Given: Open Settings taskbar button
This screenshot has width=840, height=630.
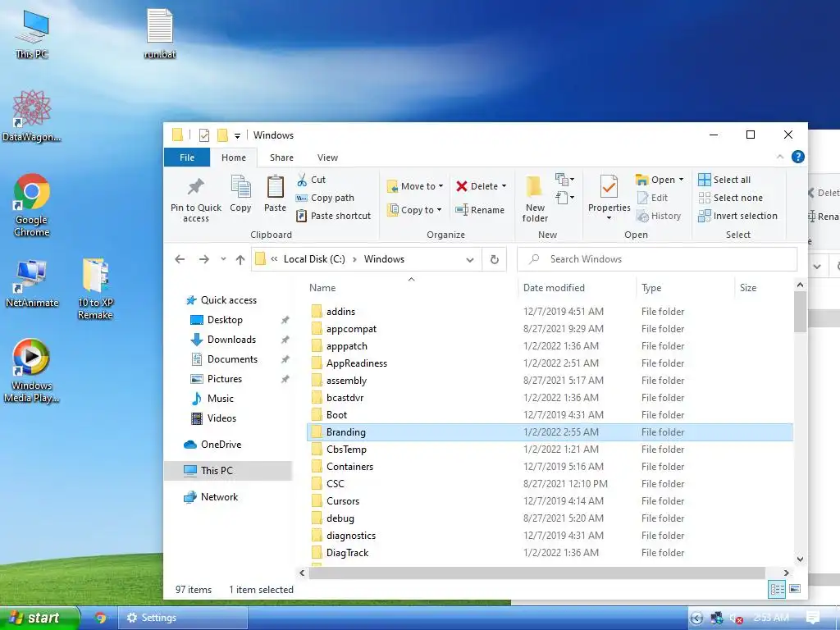Looking at the screenshot, I should 182,618.
